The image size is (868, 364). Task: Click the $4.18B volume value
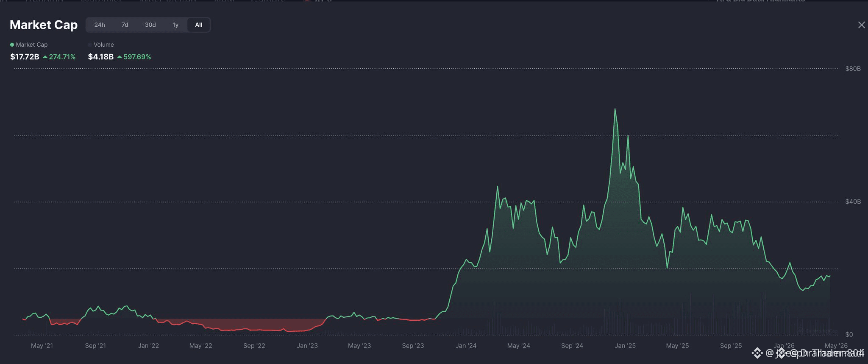[x=101, y=57]
